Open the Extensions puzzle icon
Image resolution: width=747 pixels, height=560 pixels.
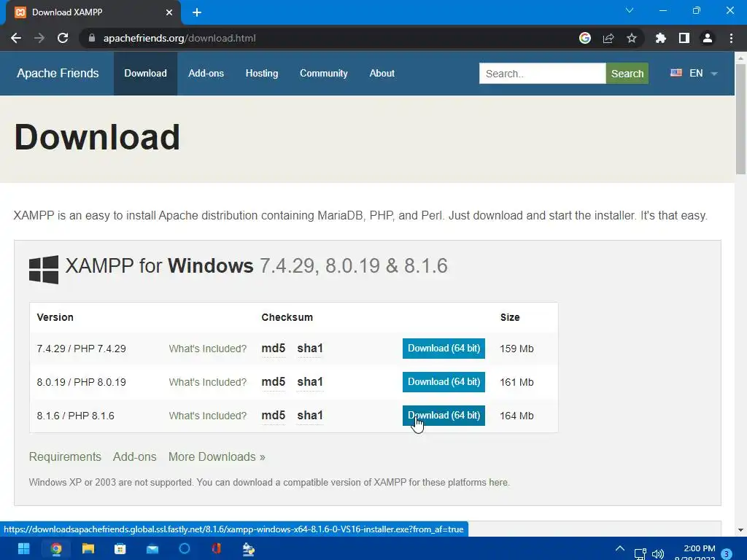tap(661, 38)
